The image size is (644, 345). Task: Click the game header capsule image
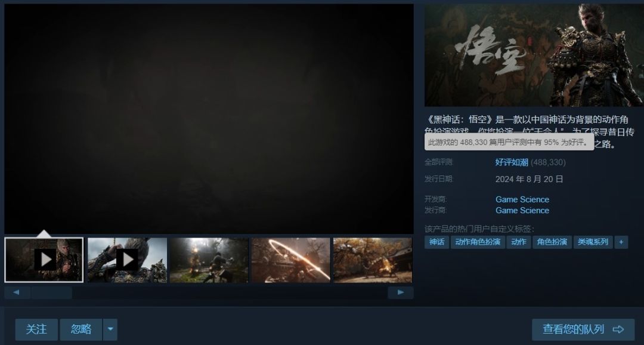tap(534, 55)
